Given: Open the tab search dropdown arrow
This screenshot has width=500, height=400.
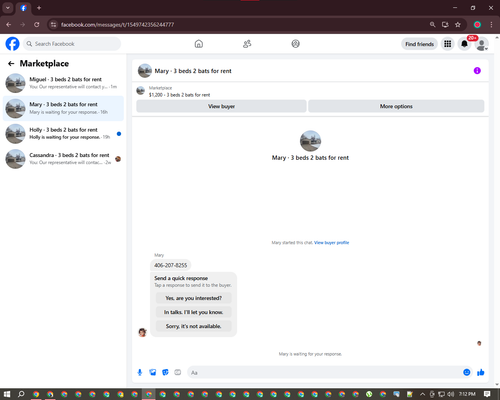Looking at the screenshot, I should click(x=8, y=8).
